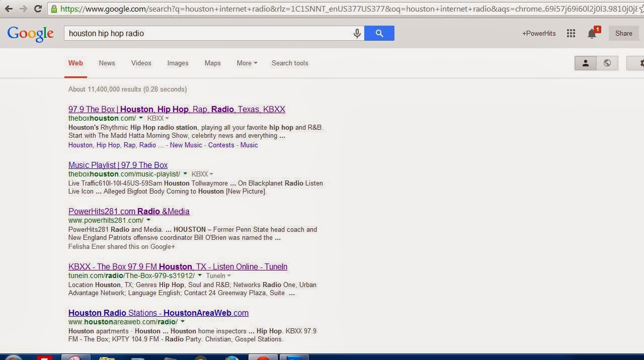
Task: Open the Contests sitelink
Action: pos(221,145)
